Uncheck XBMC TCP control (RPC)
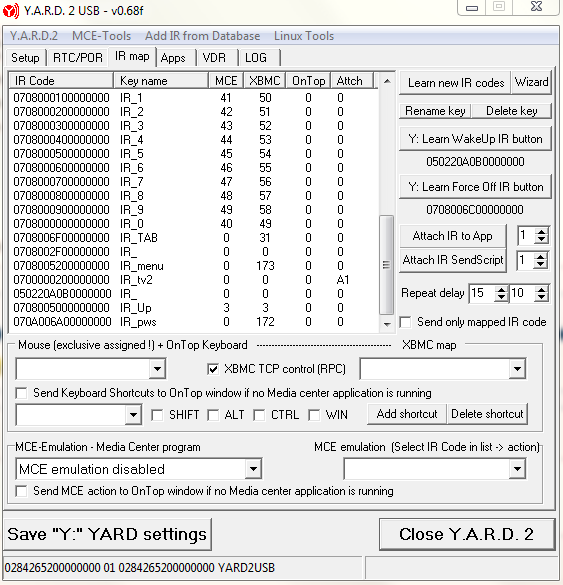 coord(213,369)
